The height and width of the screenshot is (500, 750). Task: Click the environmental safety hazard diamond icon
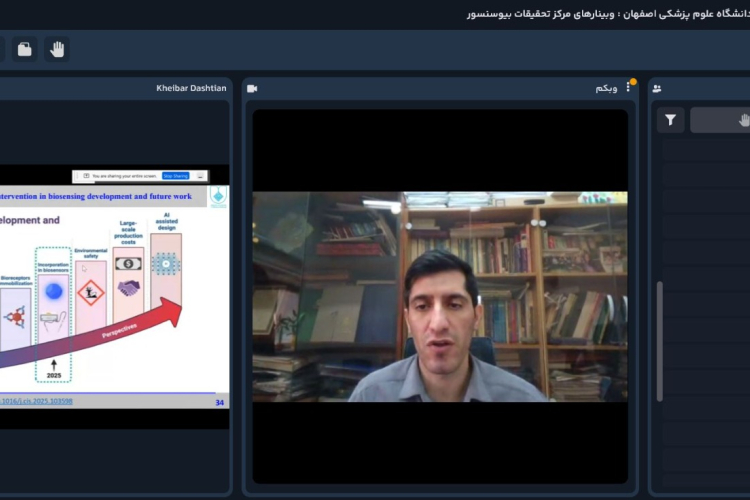[x=91, y=292]
